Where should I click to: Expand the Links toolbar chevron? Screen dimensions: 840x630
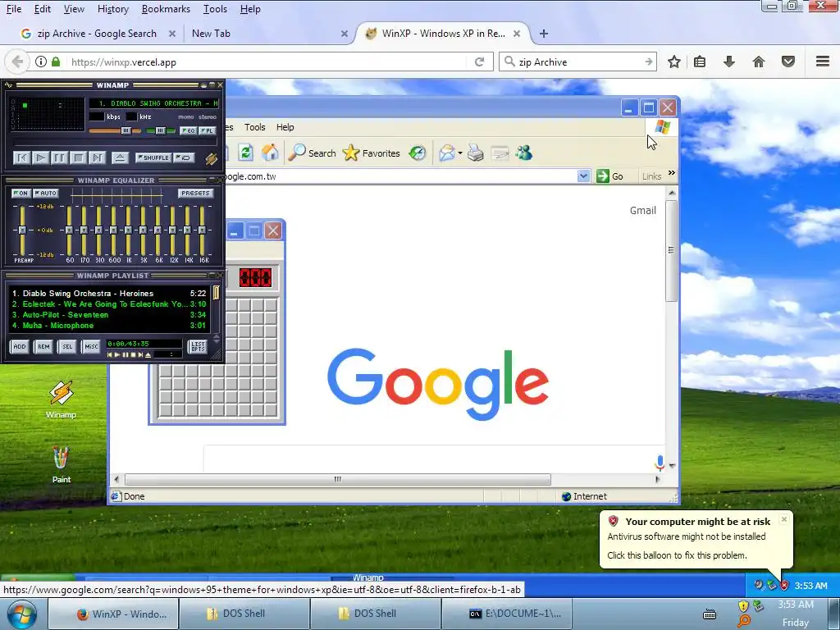(671, 173)
